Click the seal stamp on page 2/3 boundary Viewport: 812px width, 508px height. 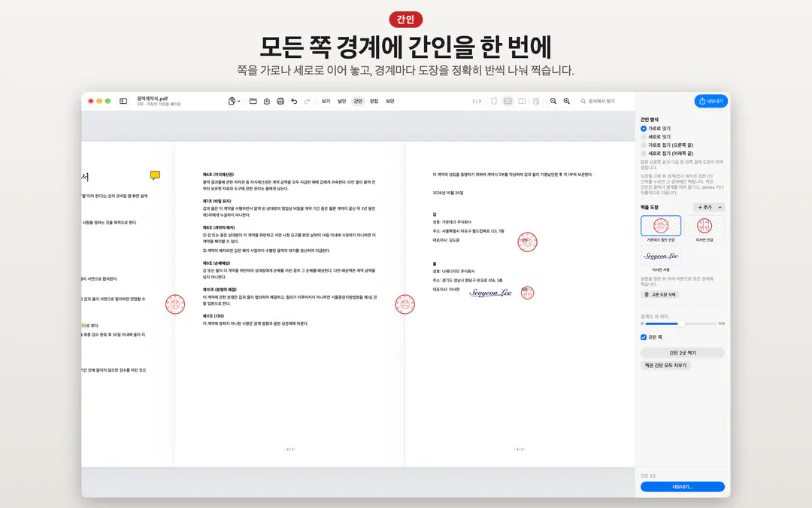click(x=405, y=304)
